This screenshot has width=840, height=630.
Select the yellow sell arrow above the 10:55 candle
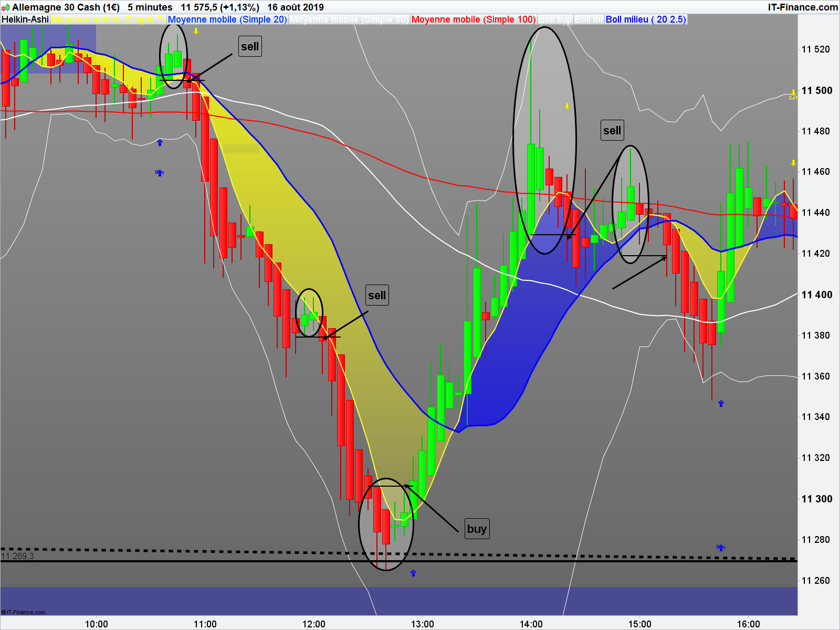[x=196, y=31]
